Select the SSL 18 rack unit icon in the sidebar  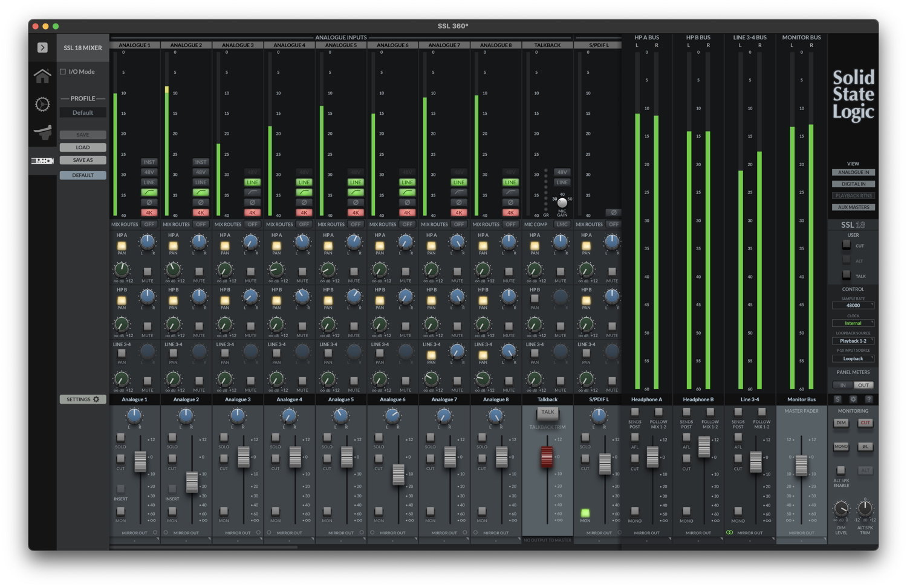[42, 161]
